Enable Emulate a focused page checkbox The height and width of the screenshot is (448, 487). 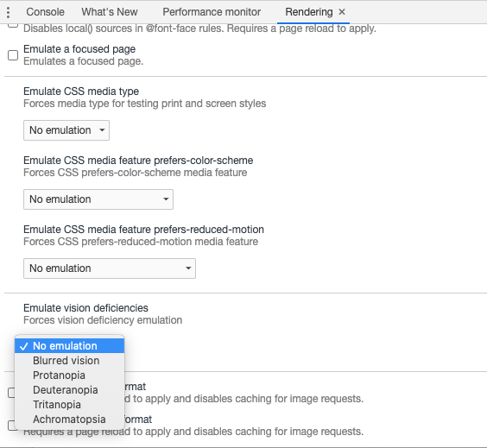(x=13, y=55)
